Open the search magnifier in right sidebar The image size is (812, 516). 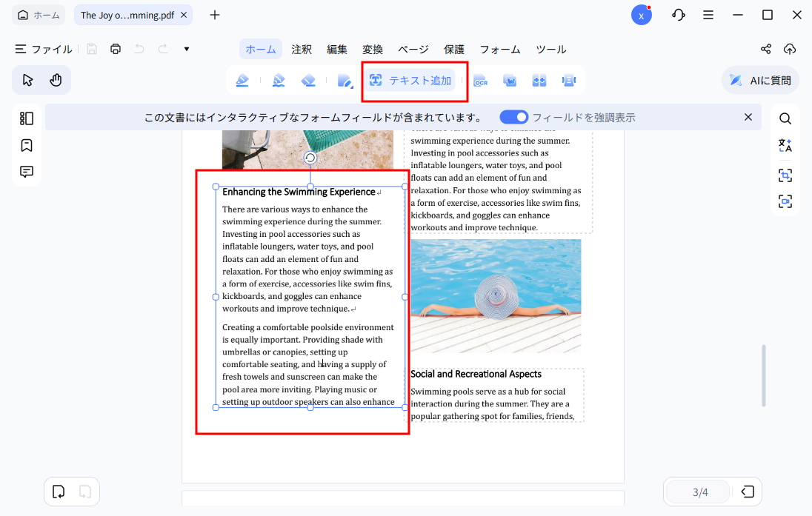coord(785,118)
